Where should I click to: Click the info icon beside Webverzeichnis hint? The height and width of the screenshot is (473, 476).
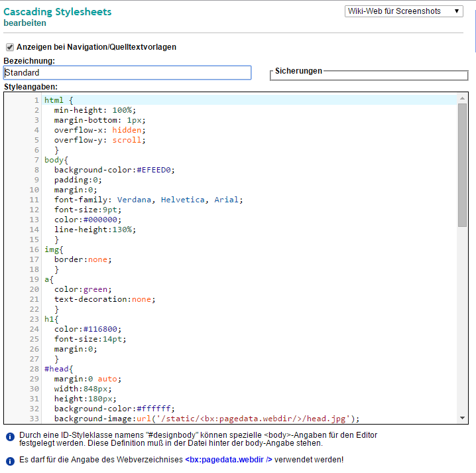tap(10, 461)
